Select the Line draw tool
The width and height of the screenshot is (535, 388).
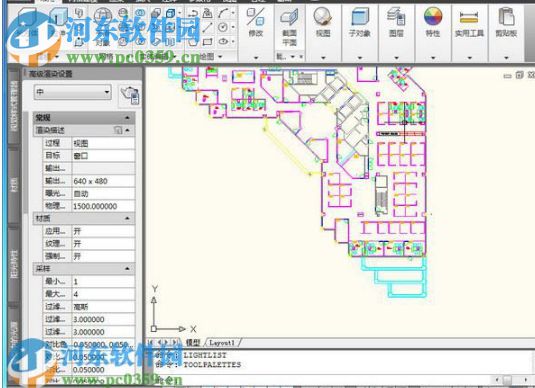coord(207,28)
